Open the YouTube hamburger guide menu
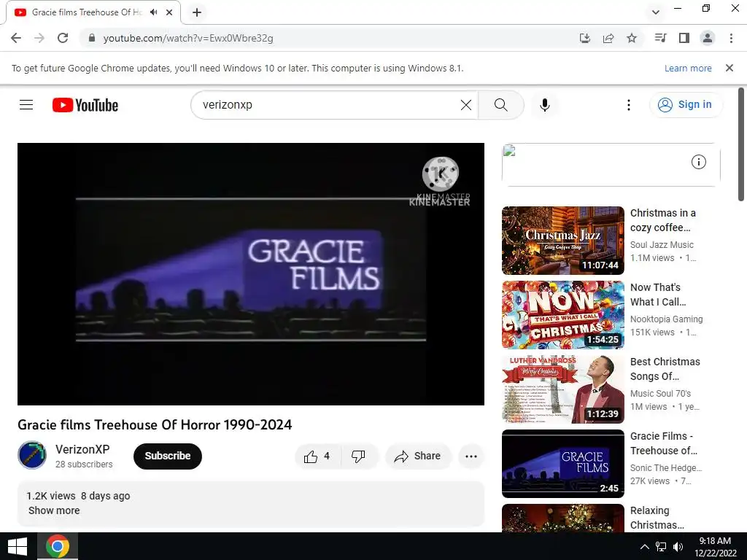The height and width of the screenshot is (560, 747). pyautogui.click(x=26, y=105)
